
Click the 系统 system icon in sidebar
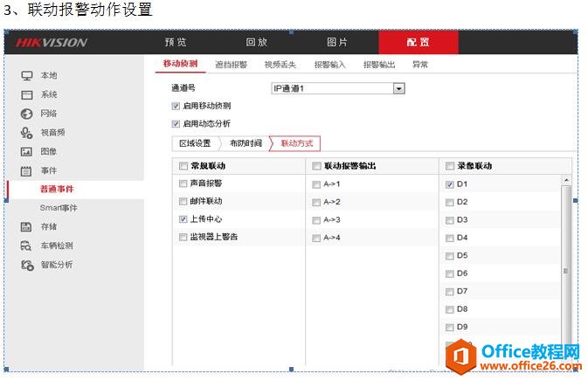coord(26,94)
